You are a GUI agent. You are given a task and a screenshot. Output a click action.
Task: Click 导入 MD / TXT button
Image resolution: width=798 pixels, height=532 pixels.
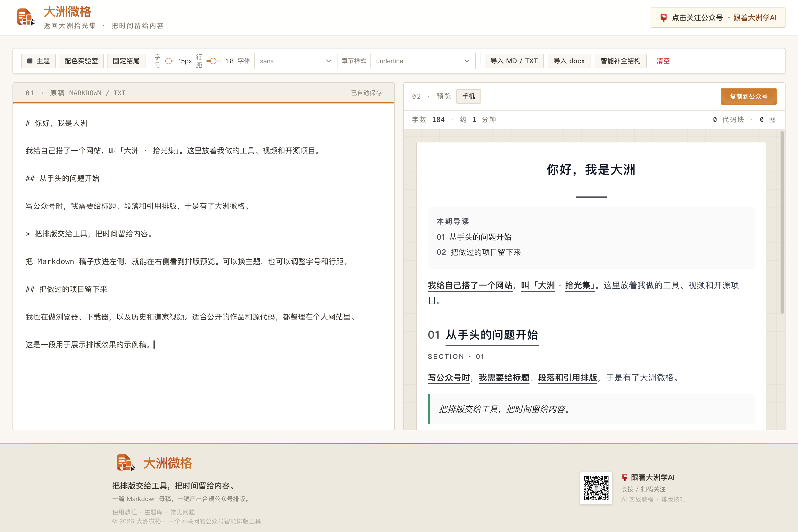coord(514,61)
